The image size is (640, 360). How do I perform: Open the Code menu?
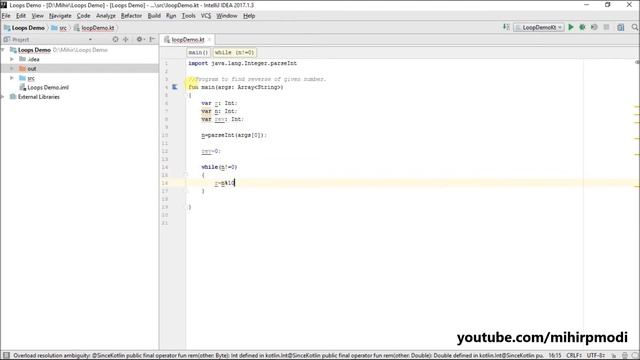(x=84, y=16)
